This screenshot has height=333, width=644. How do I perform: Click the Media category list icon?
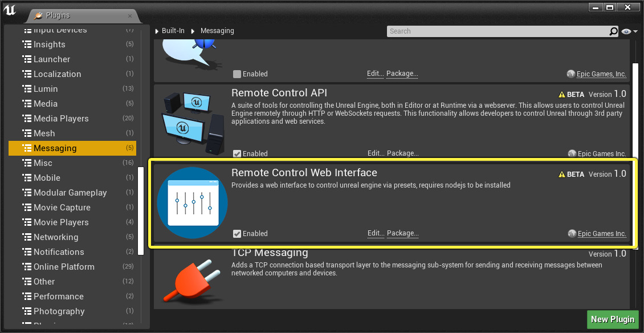[27, 104]
